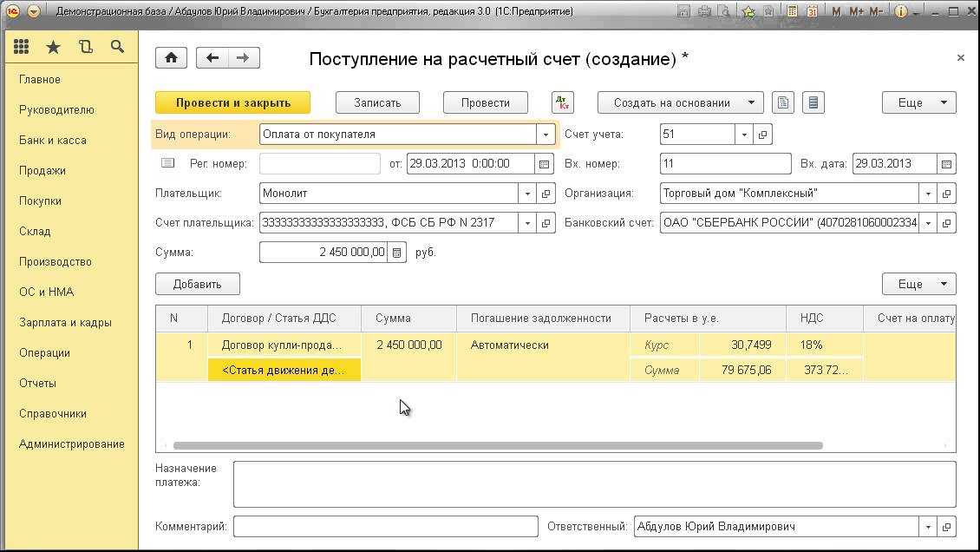The image size is (980, 552).
Task: Click the M- memory subtract button
Action: (876, 11)
